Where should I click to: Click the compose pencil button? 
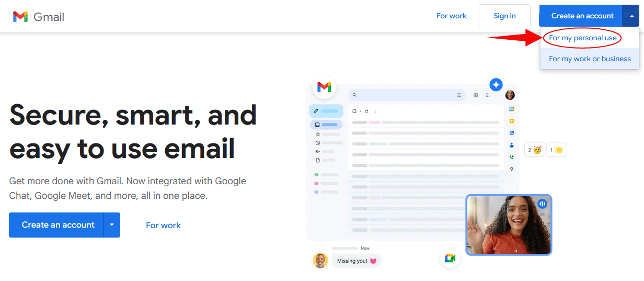(326, 111)
